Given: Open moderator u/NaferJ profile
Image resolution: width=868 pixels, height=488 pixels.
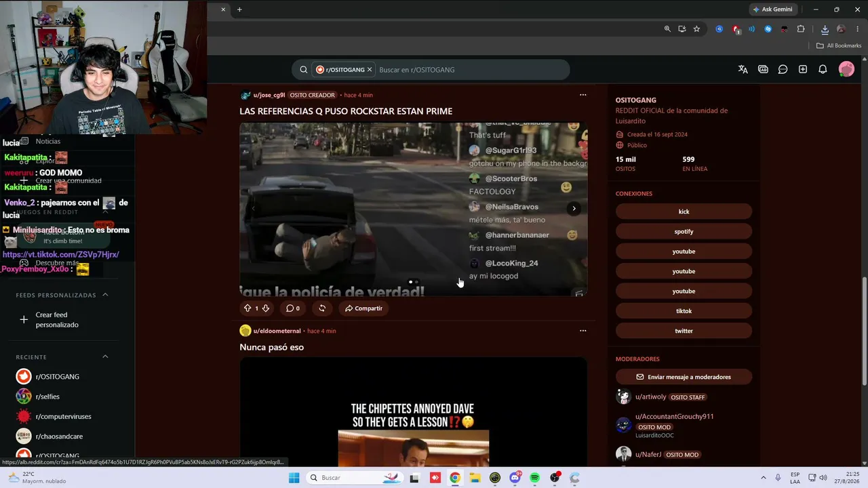Looking at the screenshot, I should click(648, 455).
